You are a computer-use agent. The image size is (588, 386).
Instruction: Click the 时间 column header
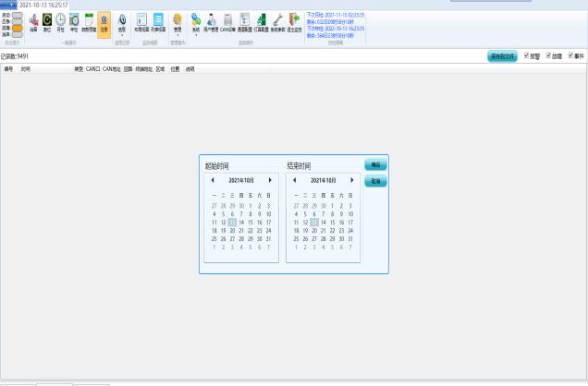(x=26, y=68)
